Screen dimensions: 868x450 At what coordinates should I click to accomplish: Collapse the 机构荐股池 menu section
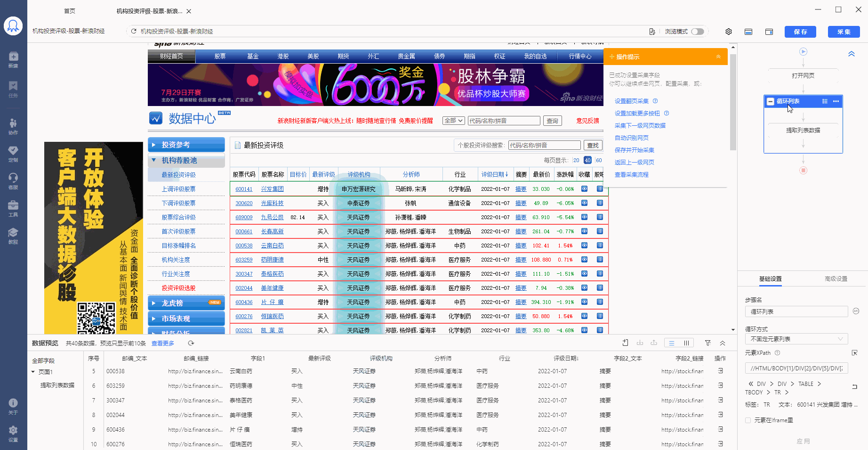click(x=186, y=160)
